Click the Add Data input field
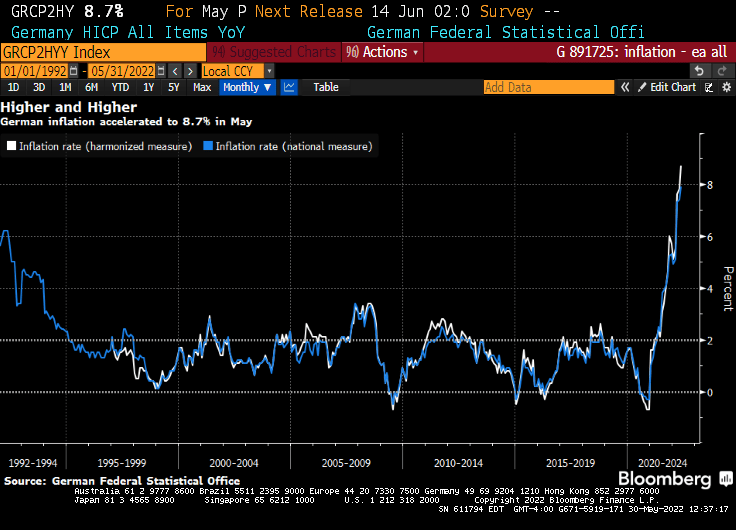This screenshot has width=736, height=530. (548, 88)
